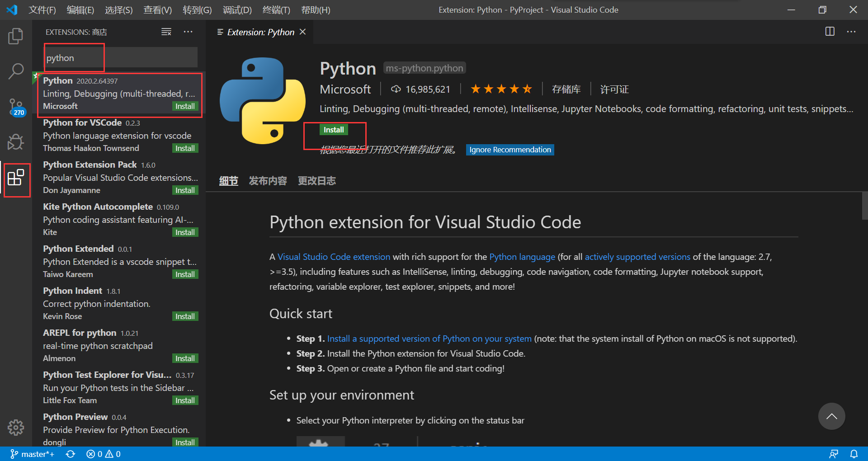
Task: Open the 帮助(H) menu
Action: 316,9
